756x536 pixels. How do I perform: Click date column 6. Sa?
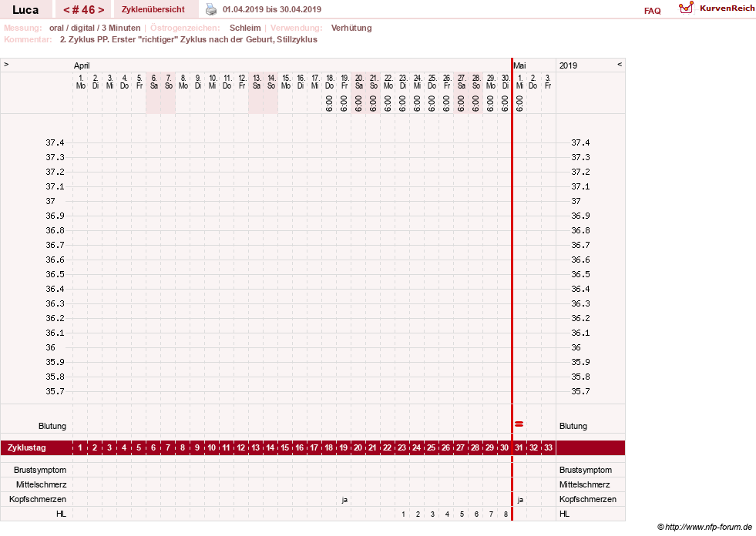(x=154, y=82)
